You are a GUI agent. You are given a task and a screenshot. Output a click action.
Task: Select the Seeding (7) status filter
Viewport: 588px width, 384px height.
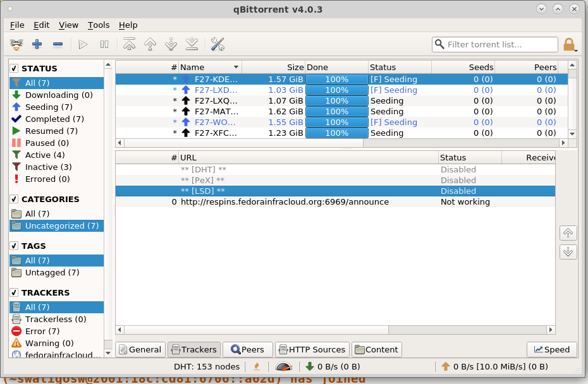[57, 107]
